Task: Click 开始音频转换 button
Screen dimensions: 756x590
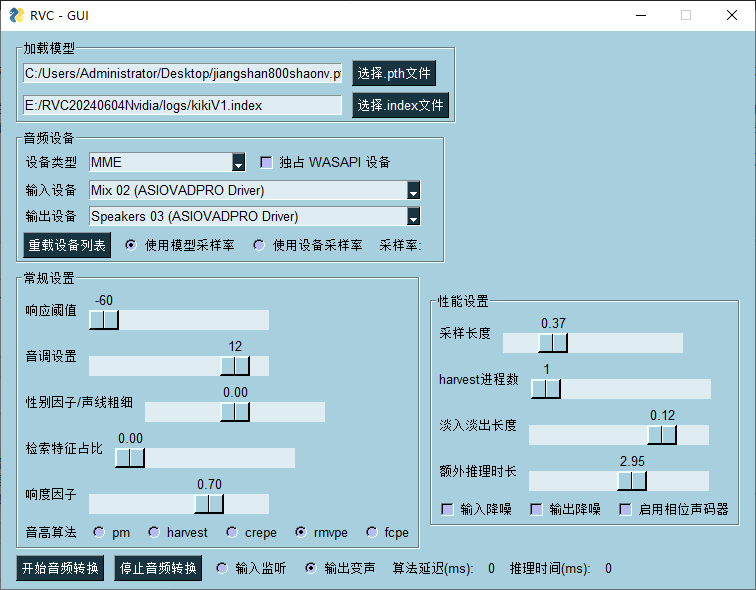Action: tap(60, 568)
